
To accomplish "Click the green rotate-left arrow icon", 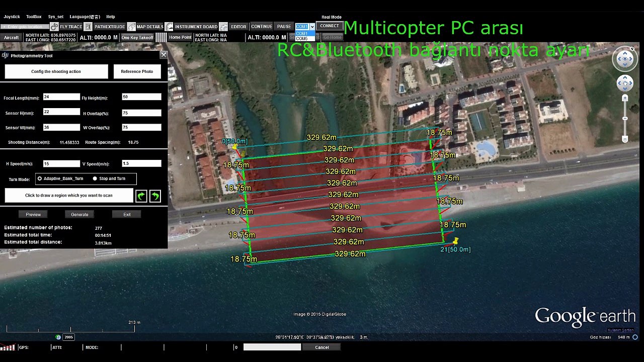I will tap(155, 196).
